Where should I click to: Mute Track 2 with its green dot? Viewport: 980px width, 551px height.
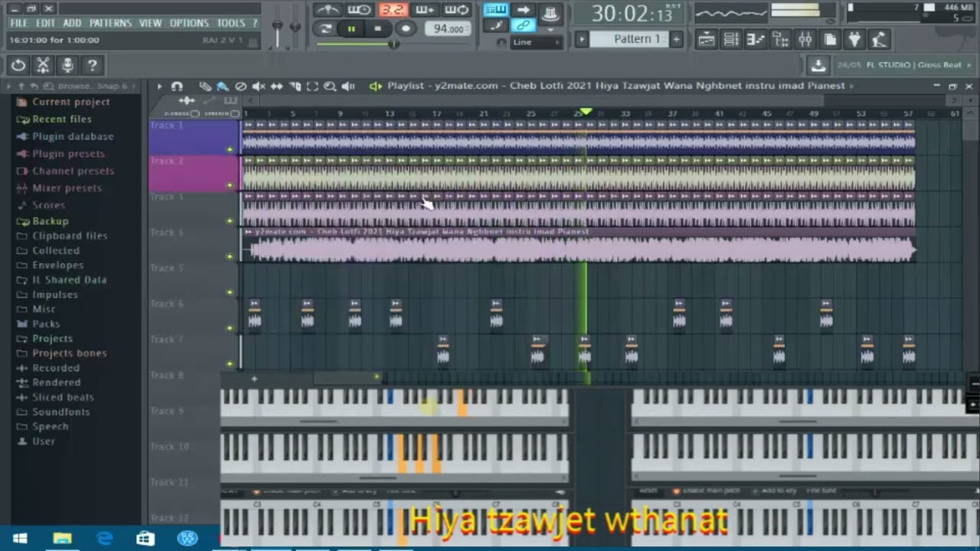click(x=230, y=185)
